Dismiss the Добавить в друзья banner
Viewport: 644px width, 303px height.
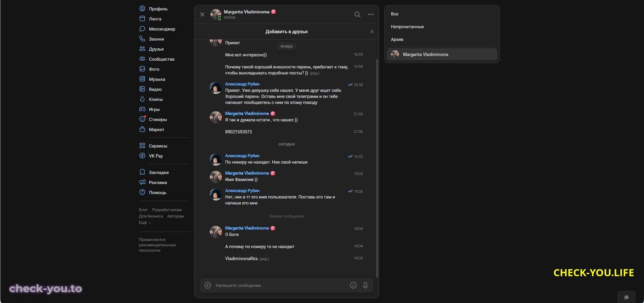372,32
